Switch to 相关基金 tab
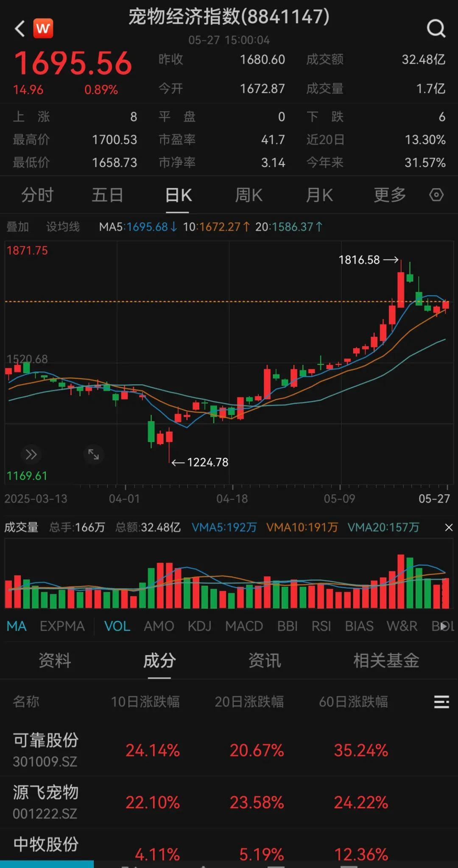This screenshot has height=868, width=458. pos(386,661)
